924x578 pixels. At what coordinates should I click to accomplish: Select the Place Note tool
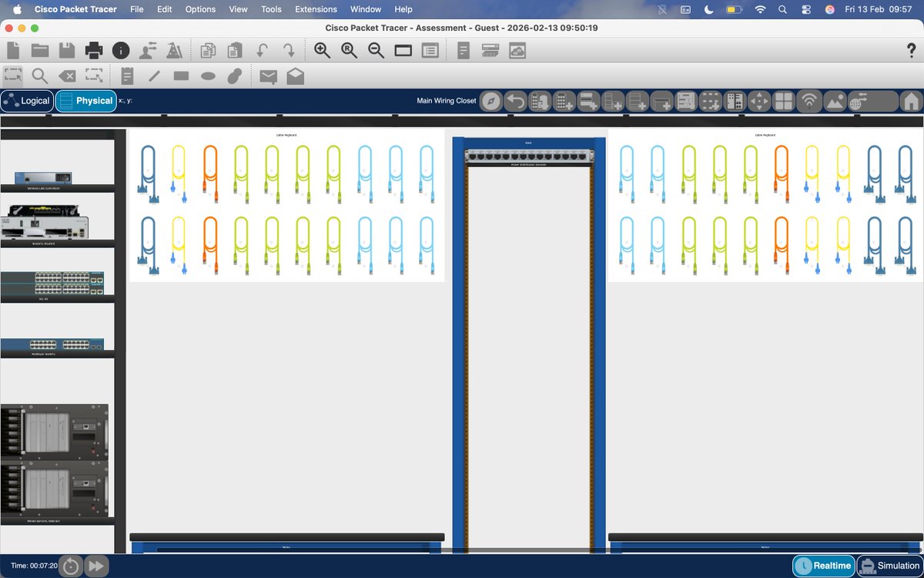pyautogui.click(x=128, y=76)
